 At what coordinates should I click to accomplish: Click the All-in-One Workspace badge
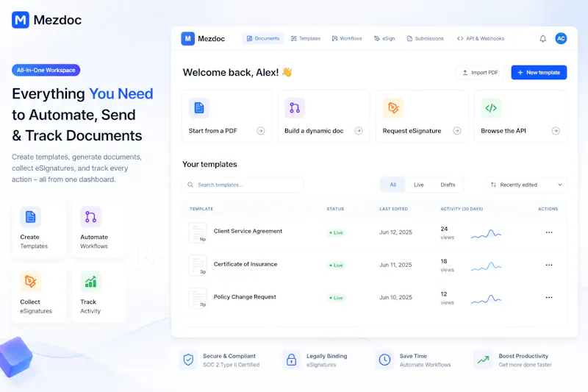[x=46, y=70]
